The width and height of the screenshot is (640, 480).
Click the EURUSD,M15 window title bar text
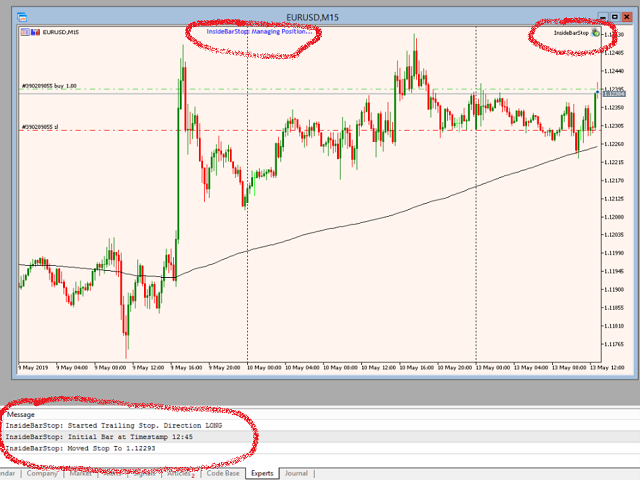coord(312,17)
